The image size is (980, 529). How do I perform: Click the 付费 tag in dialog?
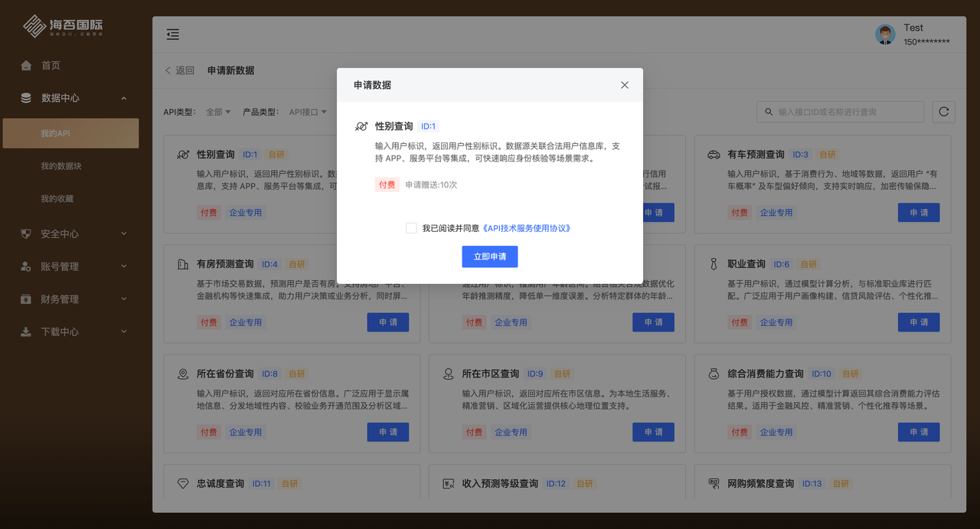coord(387,184)
